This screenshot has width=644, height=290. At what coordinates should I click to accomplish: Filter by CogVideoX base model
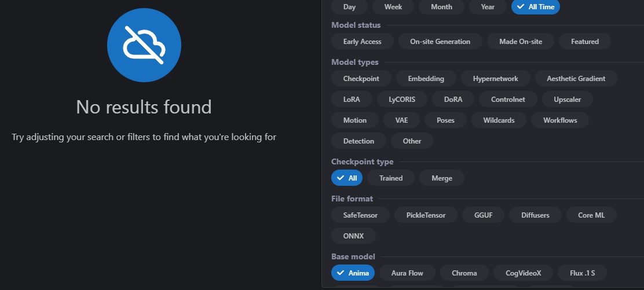[x=523, y=273]
